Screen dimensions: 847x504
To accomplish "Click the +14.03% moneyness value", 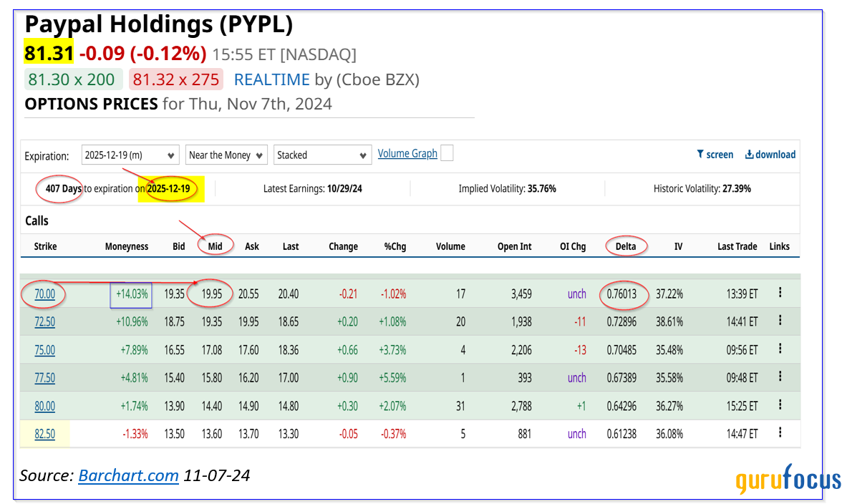I will (132, 294).
